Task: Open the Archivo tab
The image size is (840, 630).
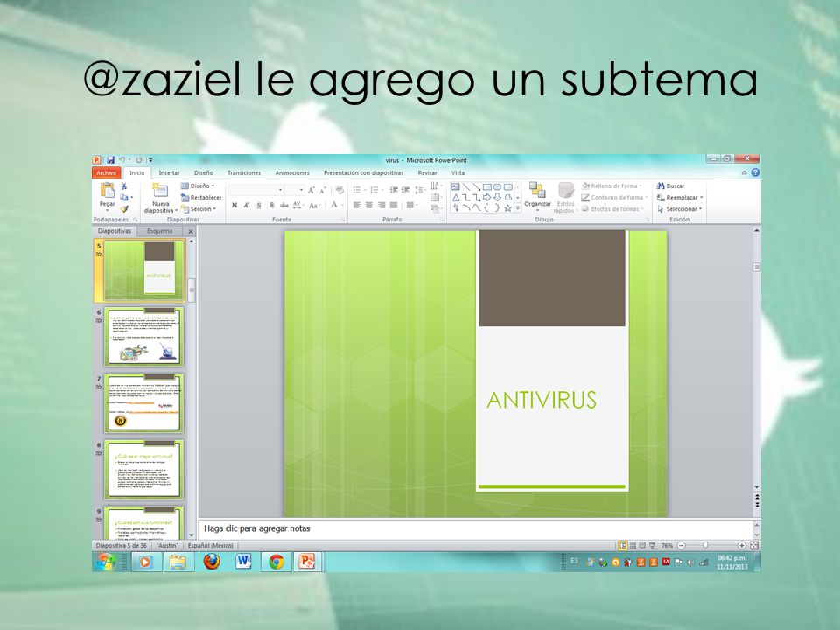Action: [x=106, y=172]
